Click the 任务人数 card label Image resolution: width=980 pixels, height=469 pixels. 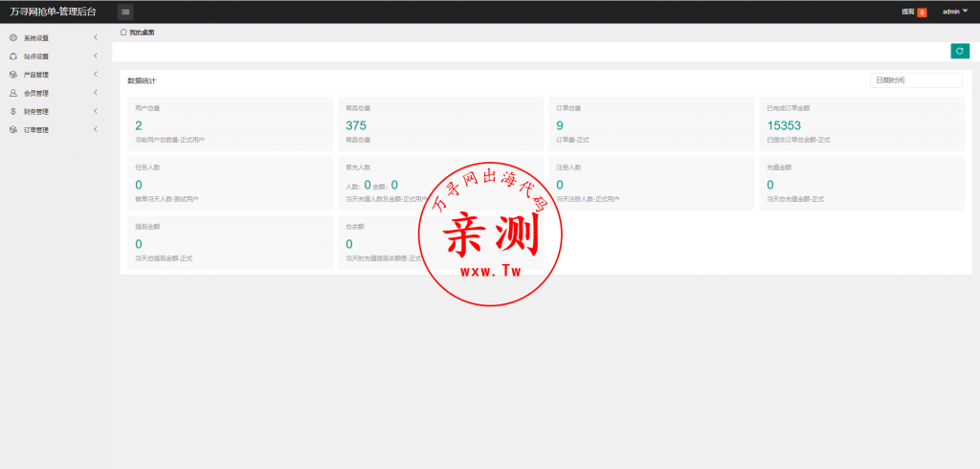pos(147,167)
